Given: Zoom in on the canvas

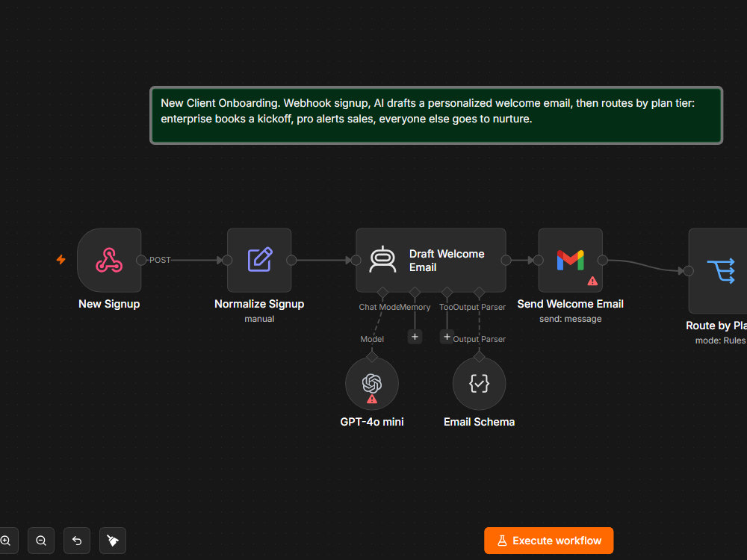Looking at the screenshot, I should tap(6, 541).
